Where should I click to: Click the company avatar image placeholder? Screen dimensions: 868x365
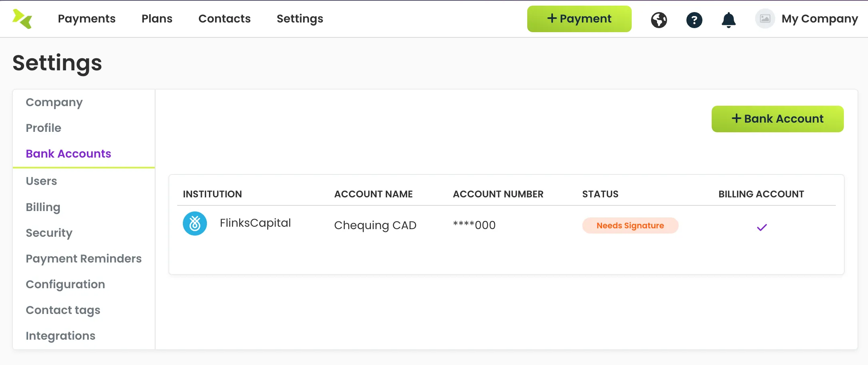[765, 18]
